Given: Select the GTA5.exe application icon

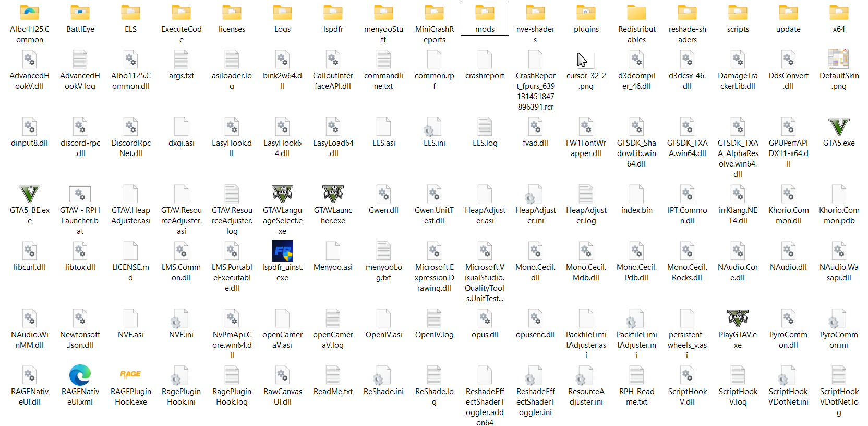Looking at the screenshot, I should pyautogui.click(x=839, y=127).
